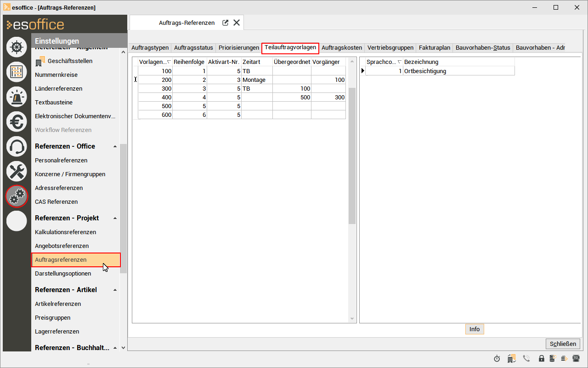Open Elektronischer Dokumentenversand entry
This screenshot has width=588, height=368.
76,116
